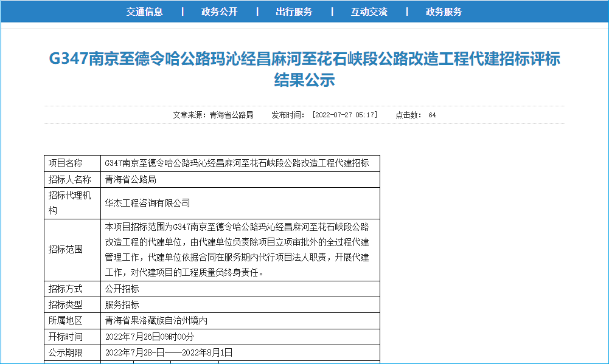Open the 互动交流 navigation item
The width and height of the screenshot is (609, 364).
click(369, 12)
